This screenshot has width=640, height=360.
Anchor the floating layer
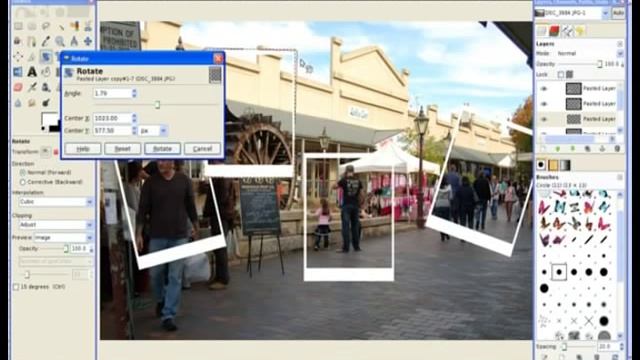click(x=602, y=149)
